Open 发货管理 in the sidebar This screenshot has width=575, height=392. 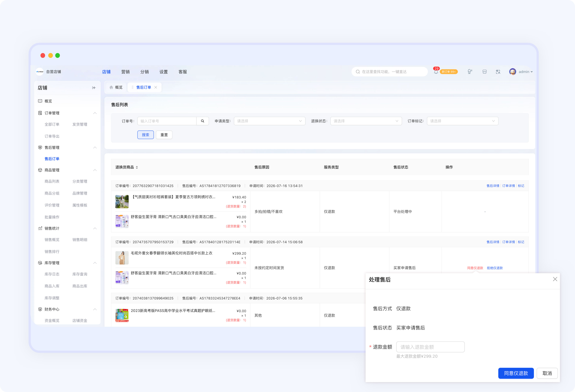pyautogui.click(x=80, y=125)
